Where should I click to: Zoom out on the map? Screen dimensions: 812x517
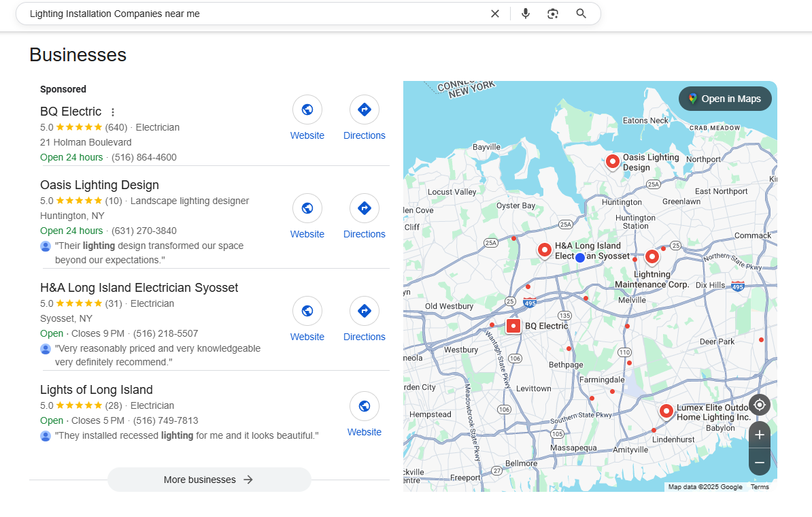pos(760,463)
